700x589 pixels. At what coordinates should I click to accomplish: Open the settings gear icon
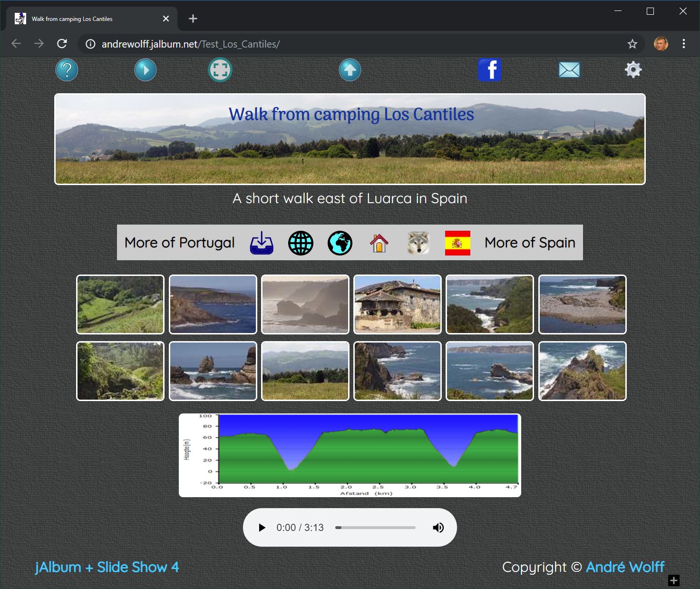coord(633,70)
